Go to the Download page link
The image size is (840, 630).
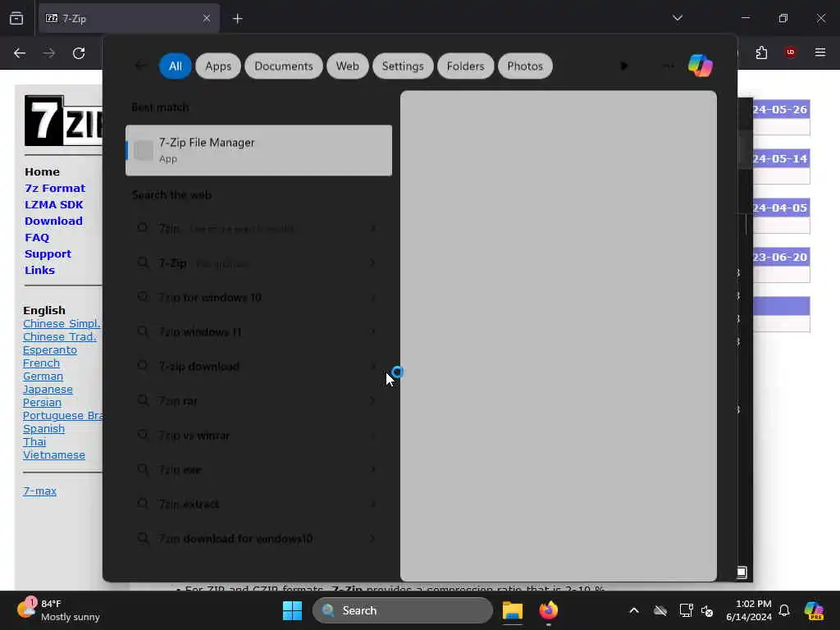(53, 221)
